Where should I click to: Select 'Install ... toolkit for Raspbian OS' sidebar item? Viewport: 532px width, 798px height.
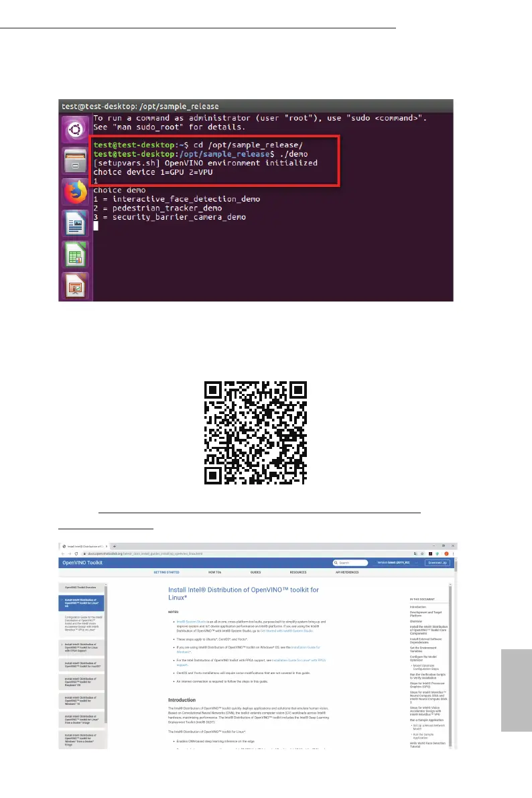coord(81,682)
